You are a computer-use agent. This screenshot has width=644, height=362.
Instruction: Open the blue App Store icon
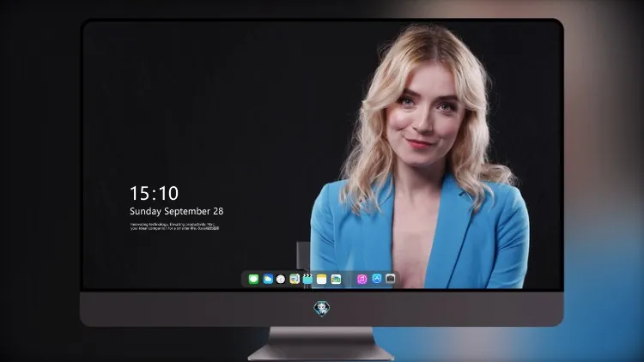[377, 279]
